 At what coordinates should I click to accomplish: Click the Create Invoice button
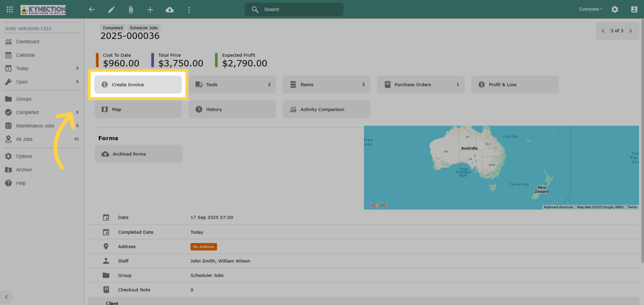click(138, 84)
